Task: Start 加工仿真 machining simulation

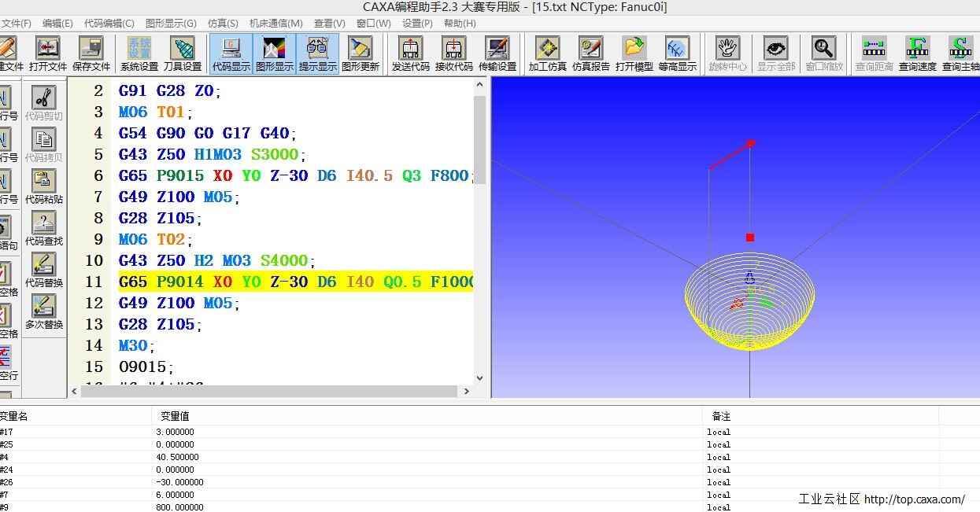Action: point(547,53)
